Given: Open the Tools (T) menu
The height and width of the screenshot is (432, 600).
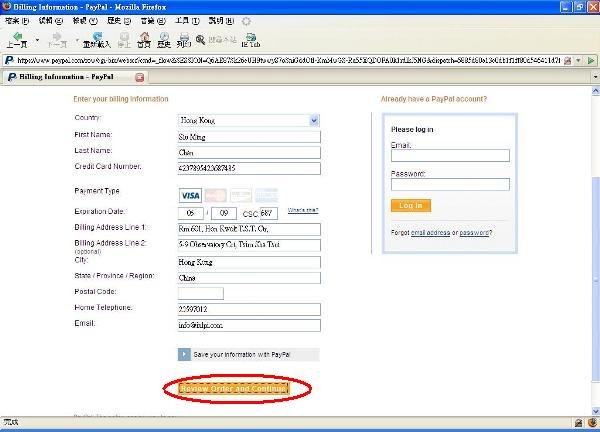Looking at the screenshot, I should click(x=187, y=21).
